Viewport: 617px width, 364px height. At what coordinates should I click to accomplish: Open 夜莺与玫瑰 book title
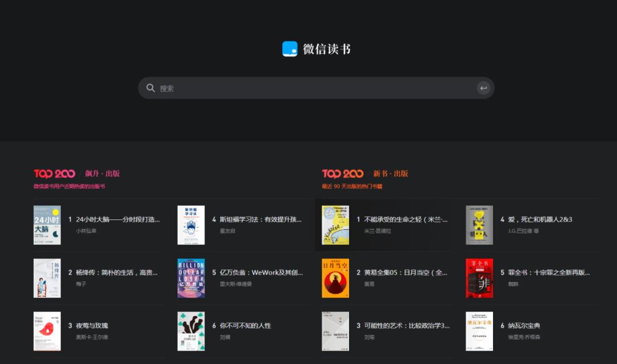tap(92, 326)
